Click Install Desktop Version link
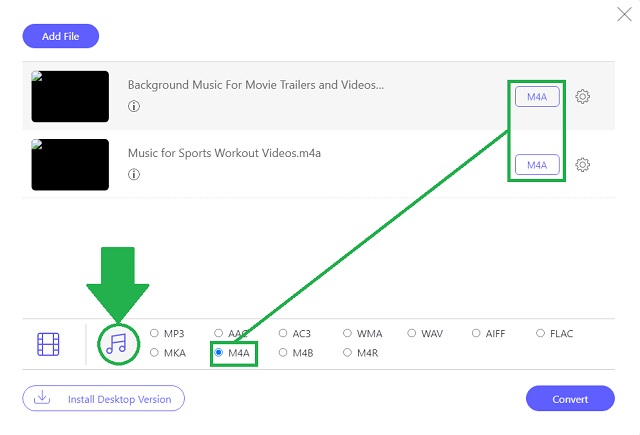 click(103, 398)
